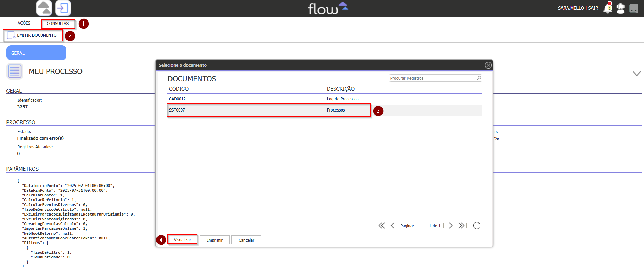Refresh the documents list
The image size is (644, 267).
477,225
